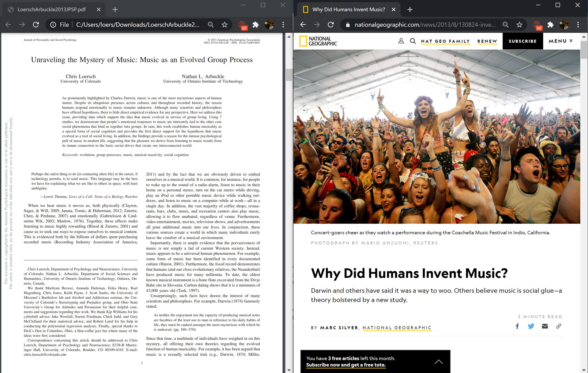Open zoom control in PDF window address bar

pos(211,25)
